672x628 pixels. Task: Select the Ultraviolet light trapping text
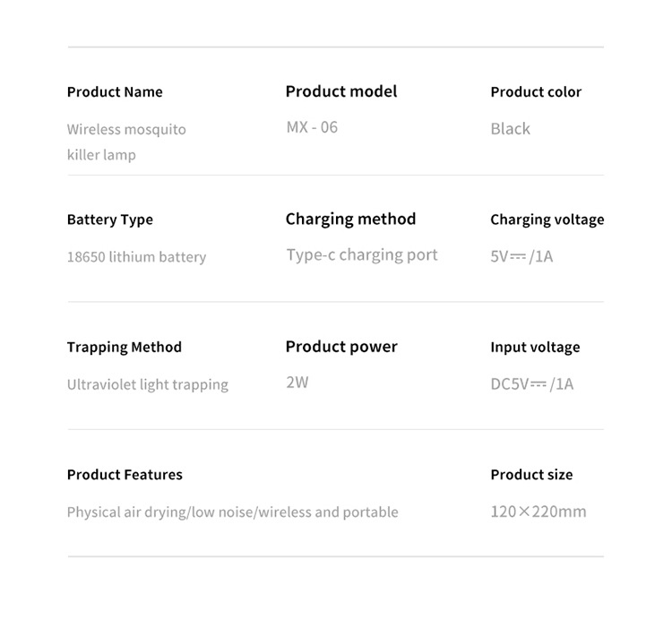tap(147, 385)
